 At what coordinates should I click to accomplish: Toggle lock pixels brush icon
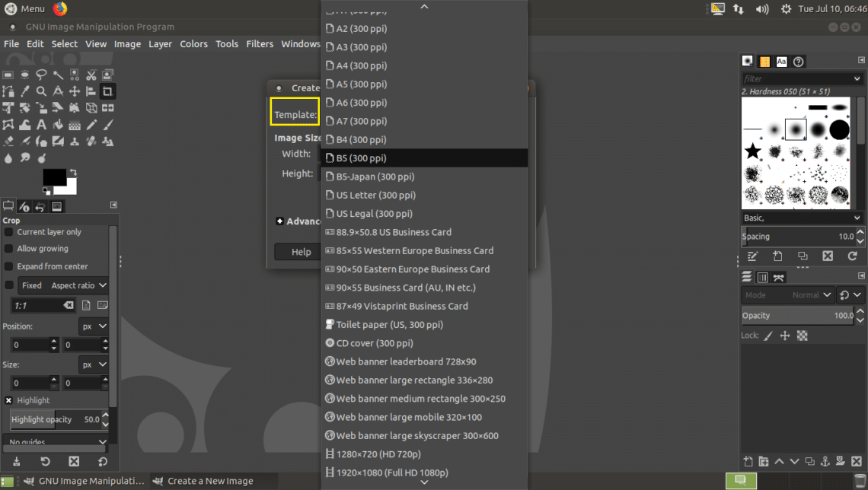click(768, 336)
